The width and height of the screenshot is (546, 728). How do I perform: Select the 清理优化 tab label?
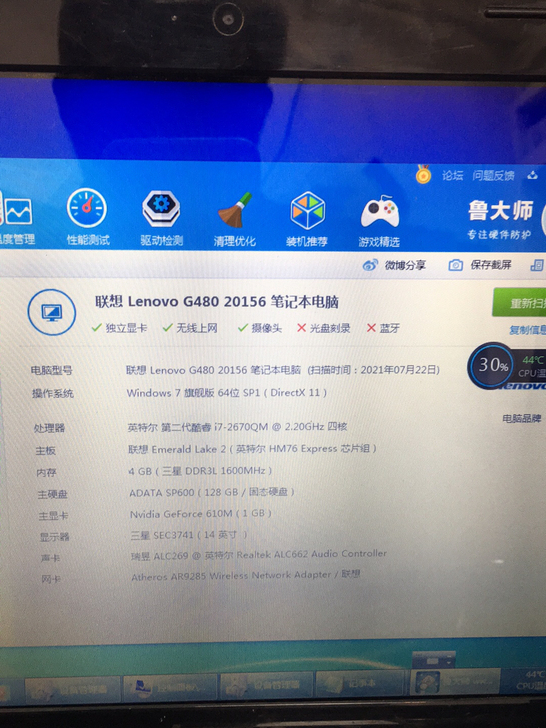[x=234, y=241]
